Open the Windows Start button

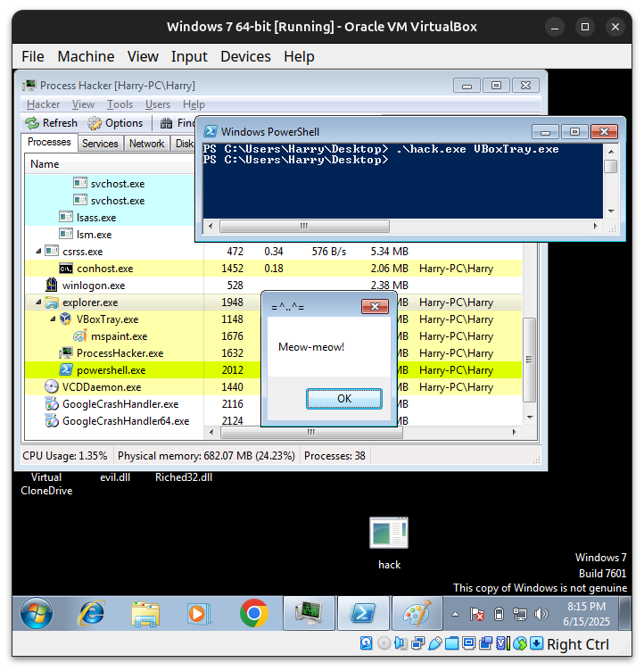(x=37, y=613)
